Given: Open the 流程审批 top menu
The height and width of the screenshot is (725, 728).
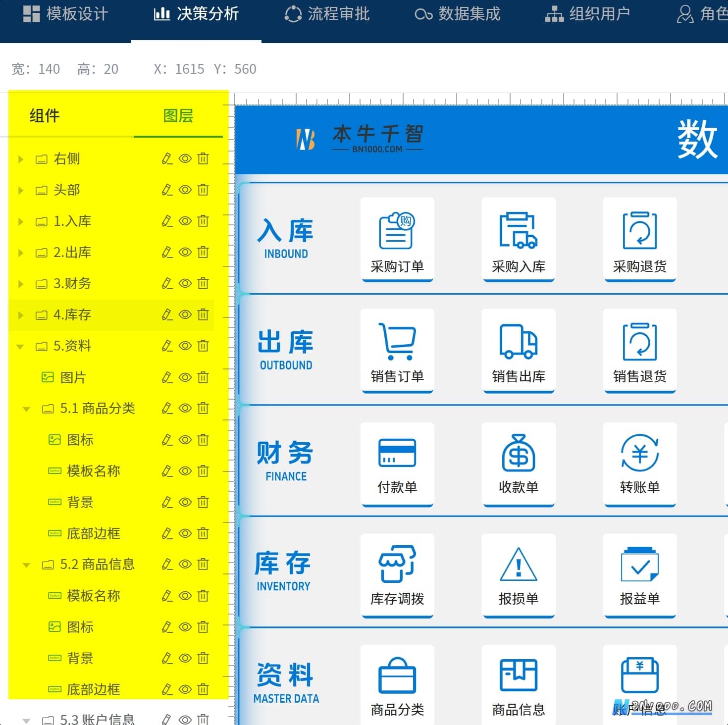Looking at the screenshot, I should [x=327, y=14].
